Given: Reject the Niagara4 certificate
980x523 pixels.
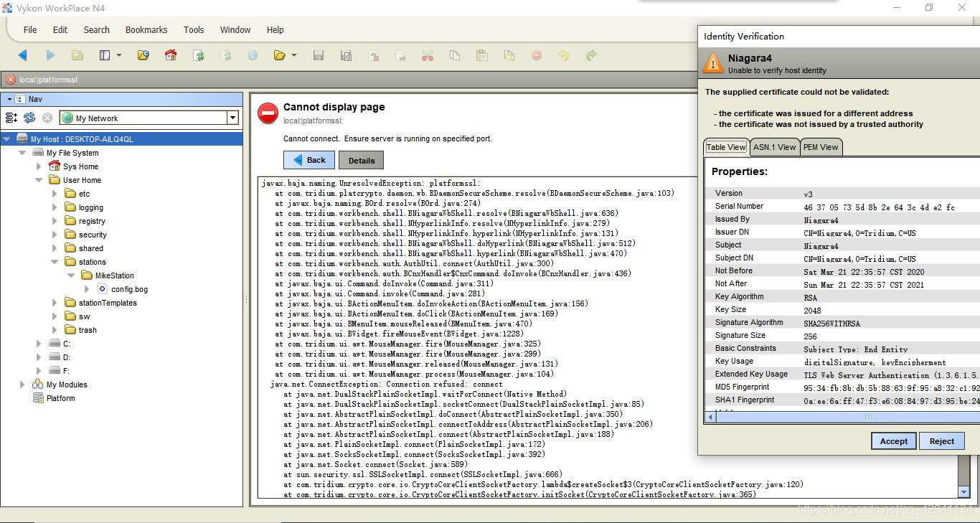Looking at the screenshot, I should click(x=942, y=441).
